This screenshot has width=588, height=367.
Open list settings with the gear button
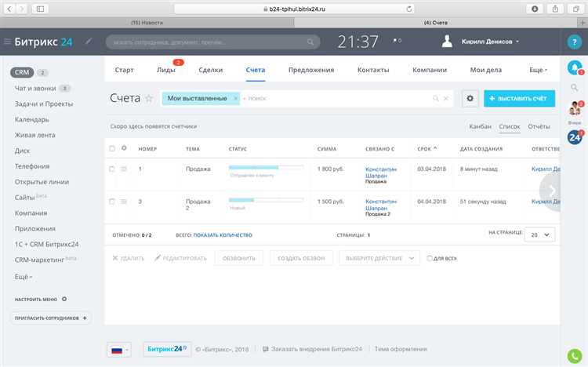click(470, 98)
